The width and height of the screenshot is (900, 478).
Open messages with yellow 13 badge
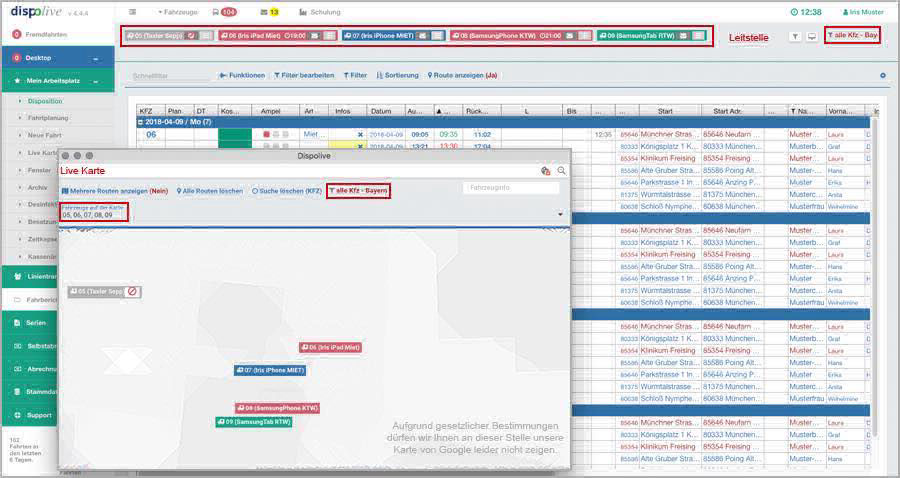pos(269,12)
